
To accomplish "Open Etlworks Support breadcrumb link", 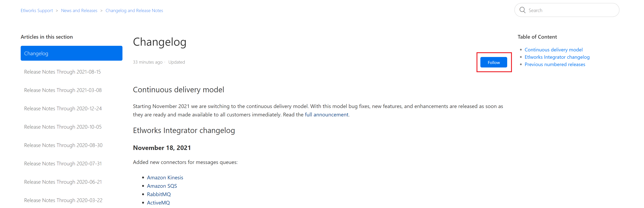I will [x=37, y=10].
